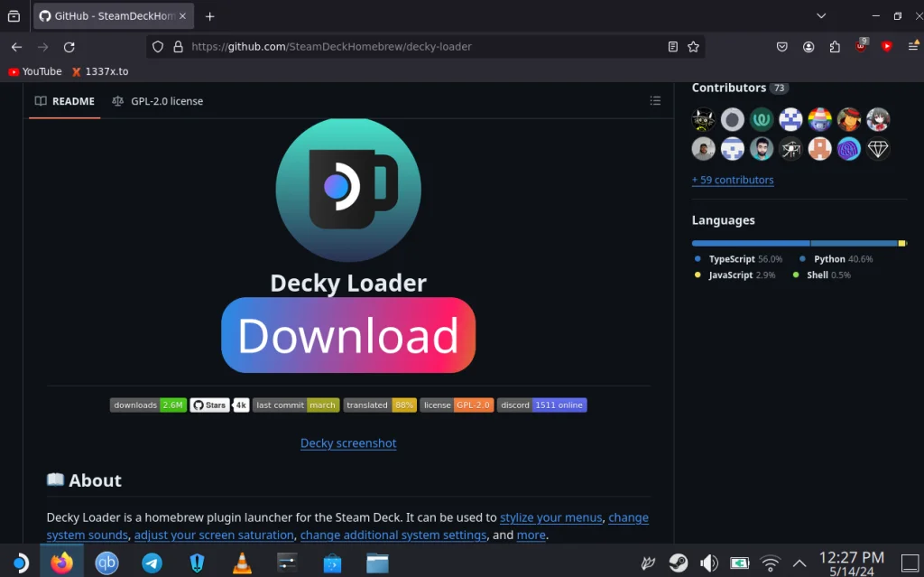Open a new browser tab

click(x=209, y=16)
